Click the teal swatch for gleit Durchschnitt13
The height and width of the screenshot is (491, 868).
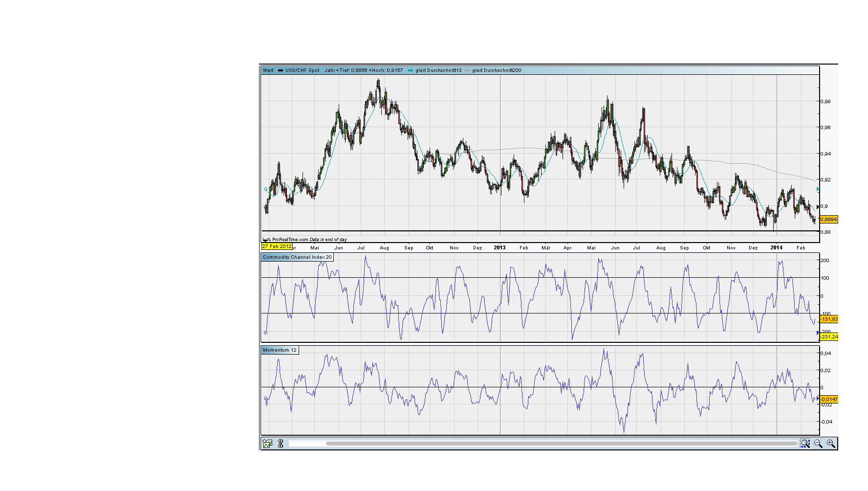[411, 70]
